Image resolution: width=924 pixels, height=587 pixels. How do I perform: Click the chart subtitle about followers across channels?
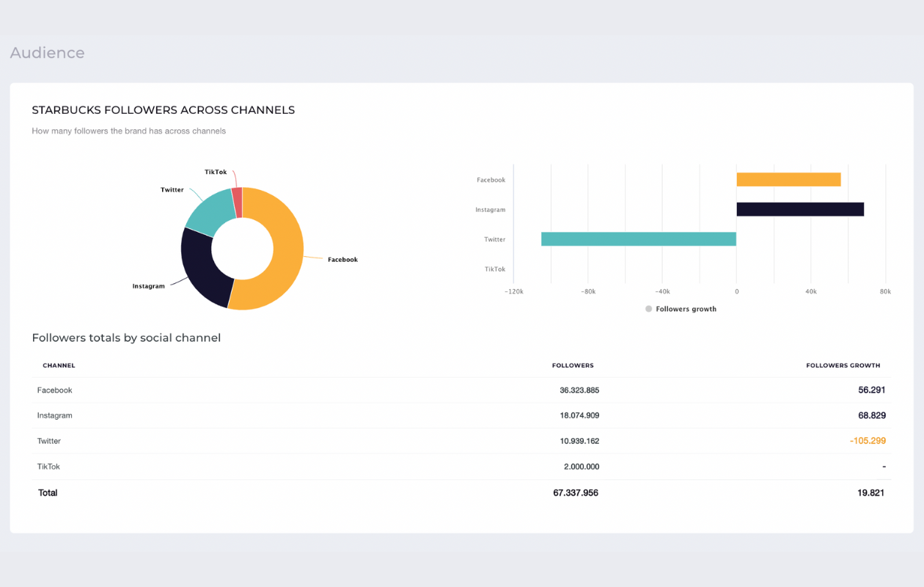coord(129,131)
